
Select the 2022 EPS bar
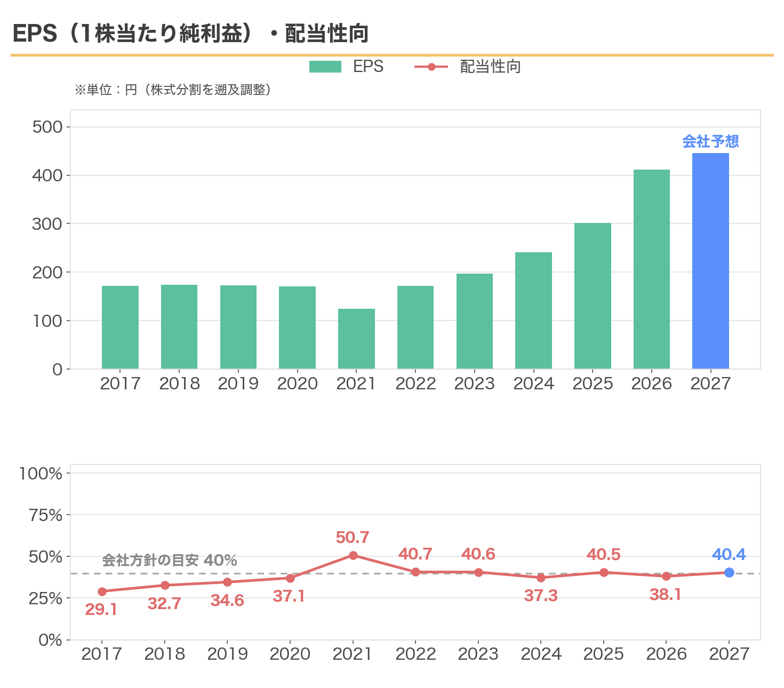(x=415, y=327)
